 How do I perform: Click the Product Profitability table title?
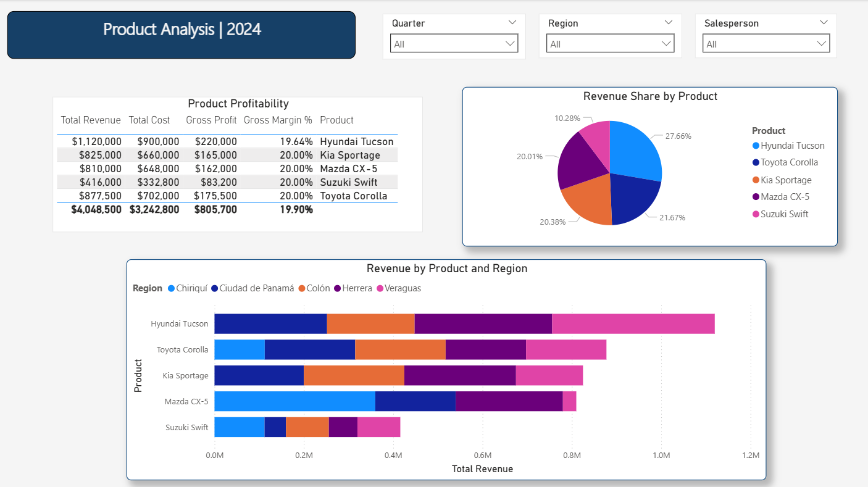pos(238,104)
